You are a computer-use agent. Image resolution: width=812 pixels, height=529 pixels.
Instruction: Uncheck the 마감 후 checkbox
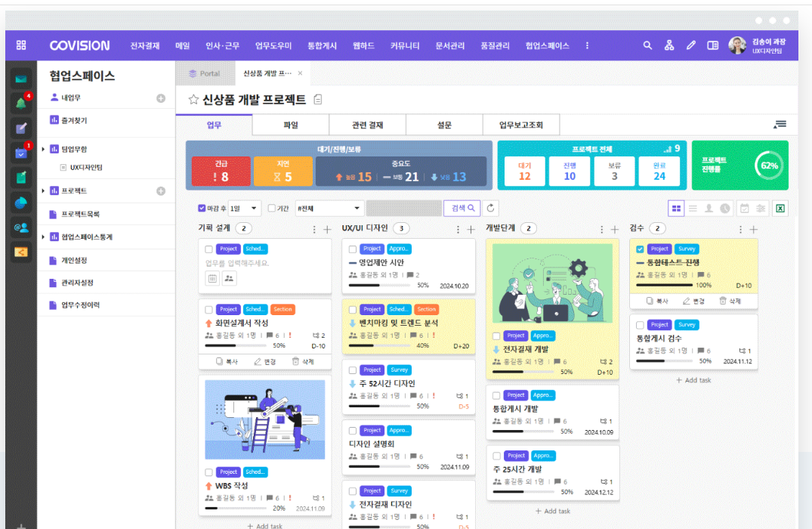(x=202, y=208)
